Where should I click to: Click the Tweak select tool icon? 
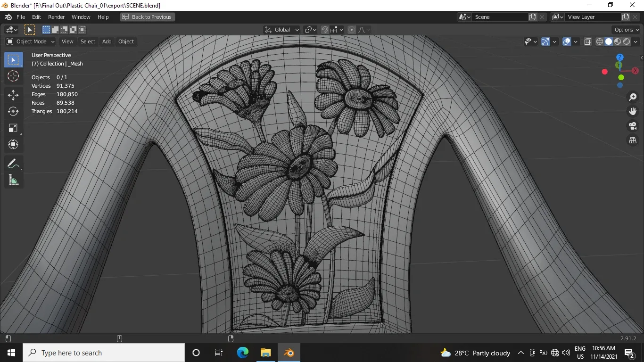pos(30,30)
